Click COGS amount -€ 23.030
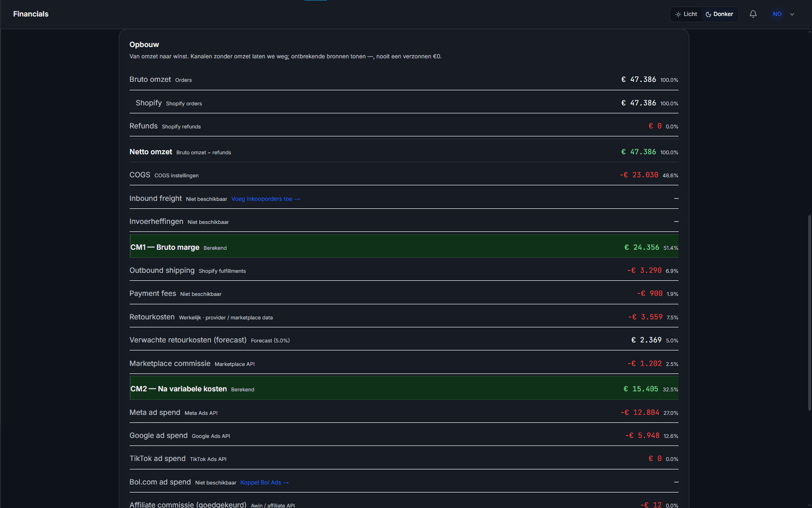 pos(639,175)
